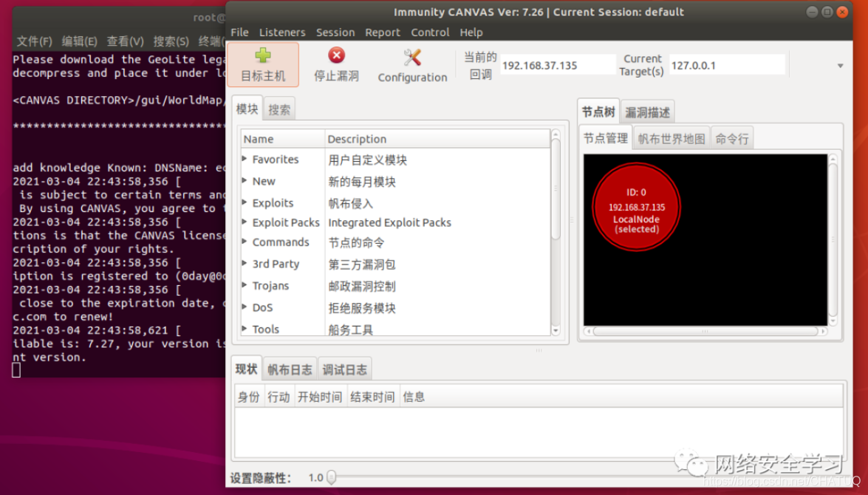Open the Session menu
Image resolution: width=868 pixels, height=495 pixels.
click(335, 32)
